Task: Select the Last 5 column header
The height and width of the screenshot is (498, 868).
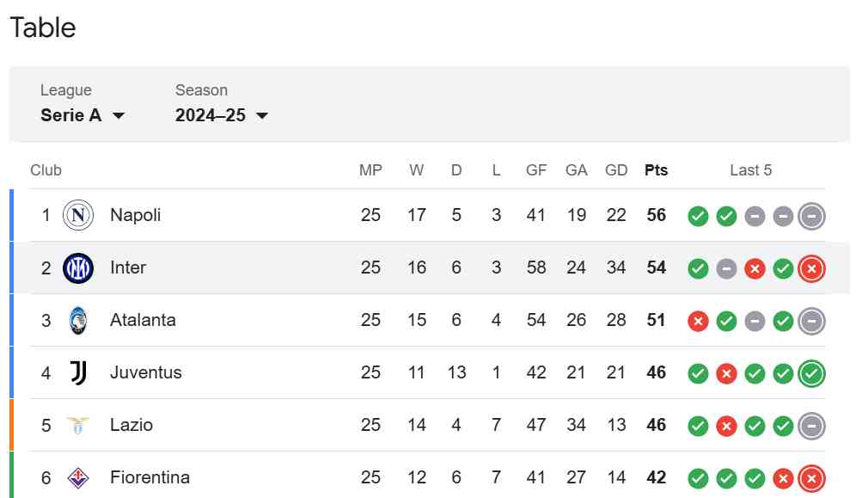Action: pyautogui.click(x=750, y=170)
